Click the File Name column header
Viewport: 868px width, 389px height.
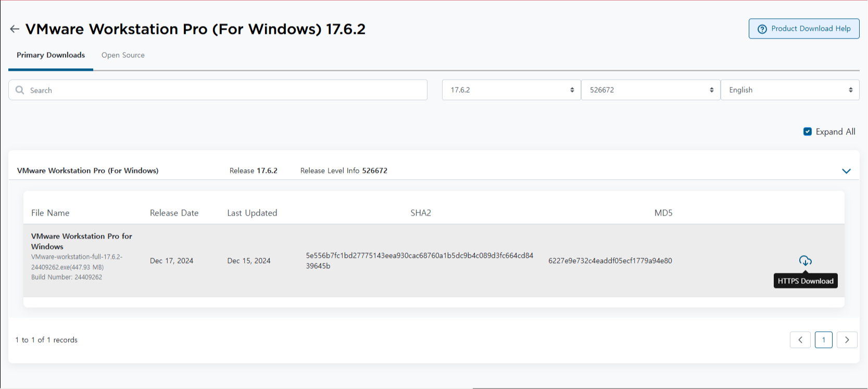click(50, 213)
